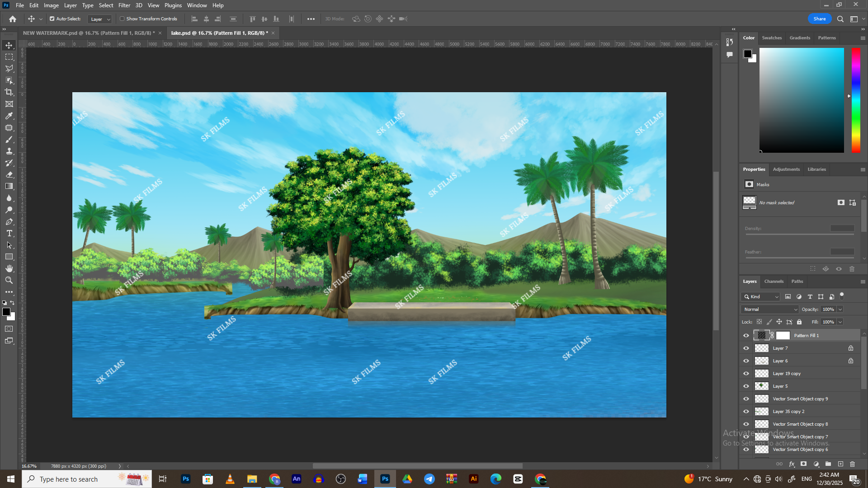The width and height of the screenshot is (868, 488).
Task: Enable Show Transform Controls checkbox
Action: 122,19
